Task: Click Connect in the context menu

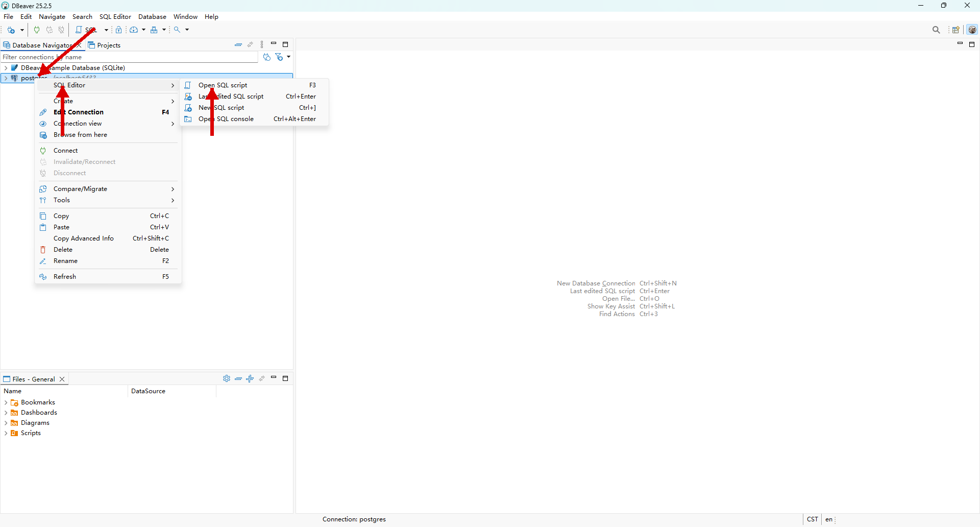Action: 108,151
